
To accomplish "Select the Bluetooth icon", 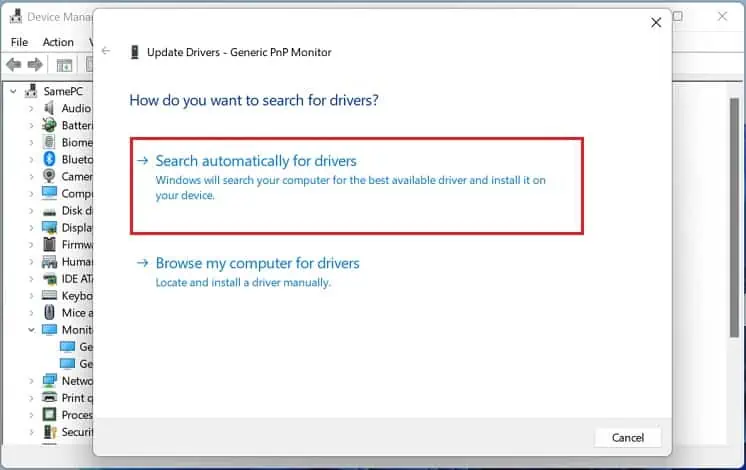I will (x=49, y=159).
